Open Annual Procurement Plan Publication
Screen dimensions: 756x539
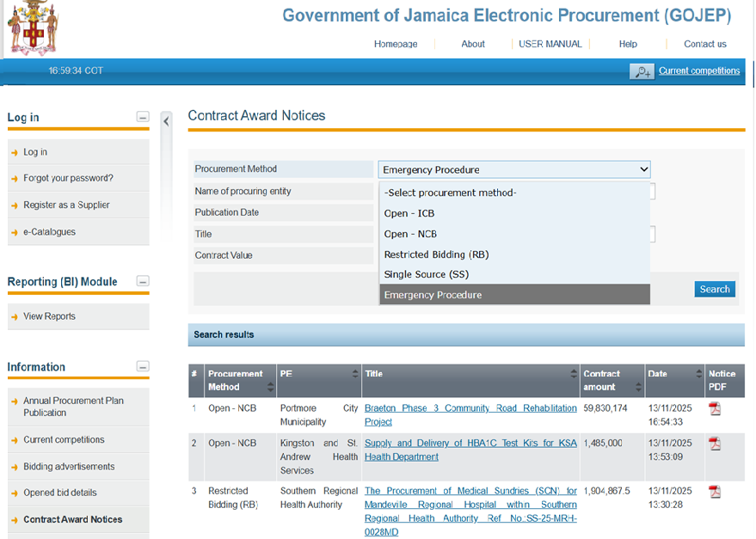pos(73,407)
